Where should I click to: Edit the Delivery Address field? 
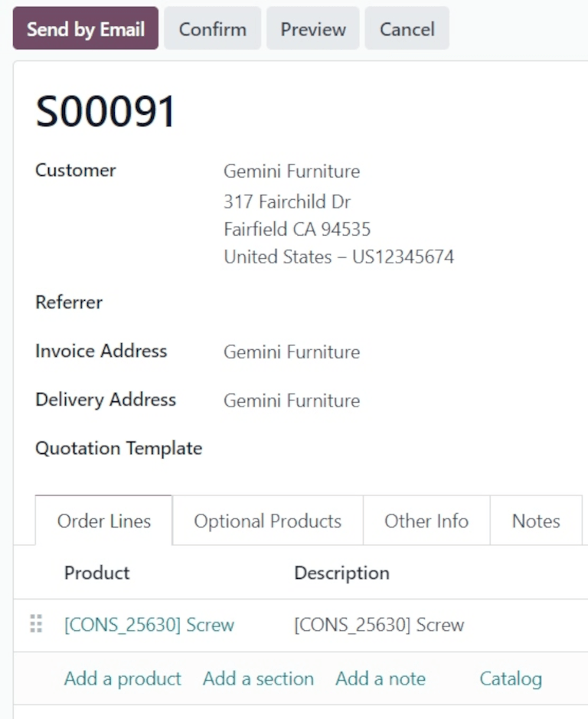pos(291,400)
